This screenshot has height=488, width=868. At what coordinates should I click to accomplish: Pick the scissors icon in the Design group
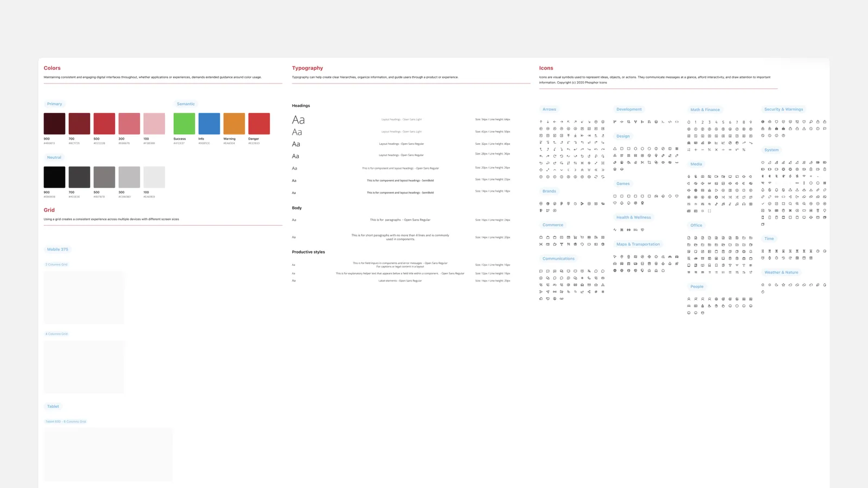pos(642,162)
